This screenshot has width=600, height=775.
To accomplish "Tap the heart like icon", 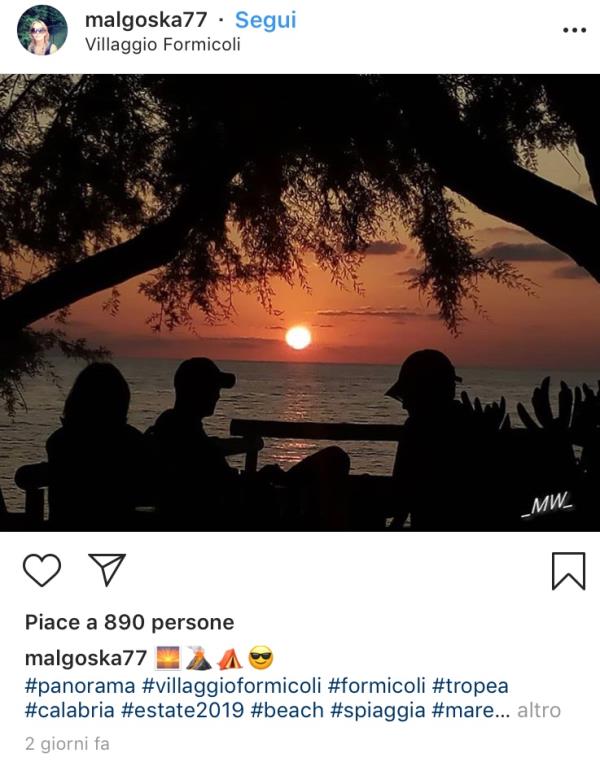I will click(42, 570).
